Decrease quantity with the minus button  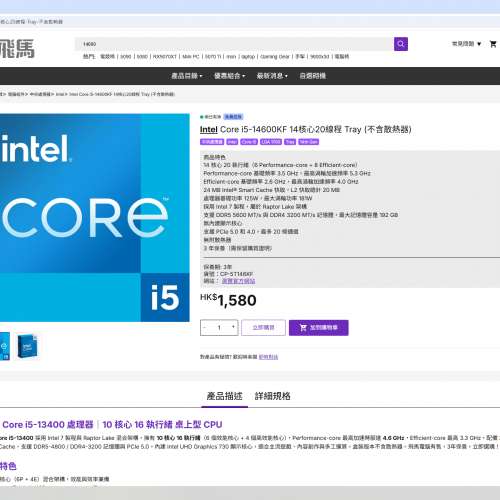coord(205,327)
